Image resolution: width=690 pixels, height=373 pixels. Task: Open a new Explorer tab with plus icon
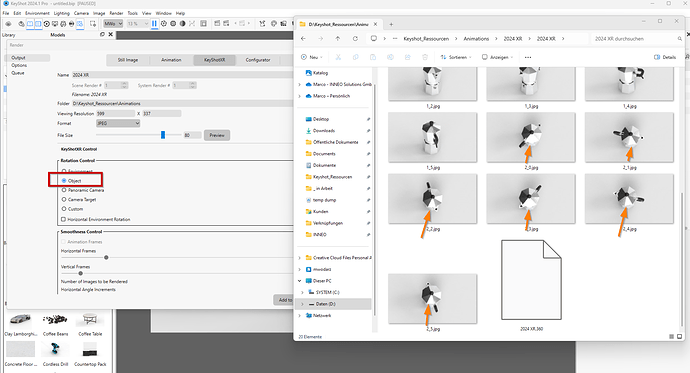[x=391, y=24]
